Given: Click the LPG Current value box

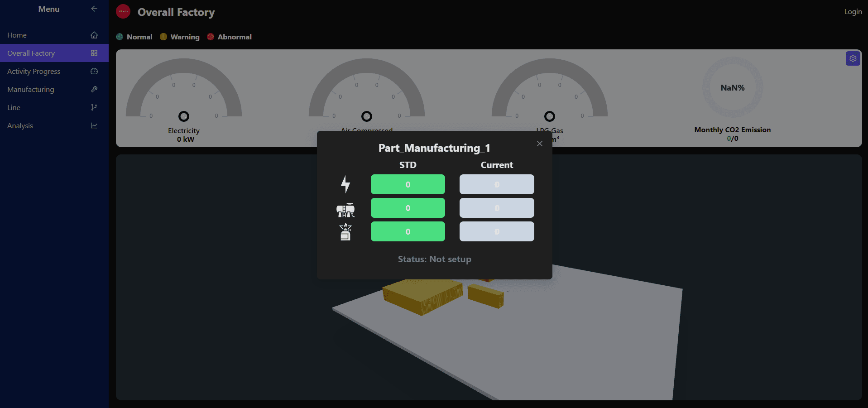Looking at the screenshot, I should [497, 231].
